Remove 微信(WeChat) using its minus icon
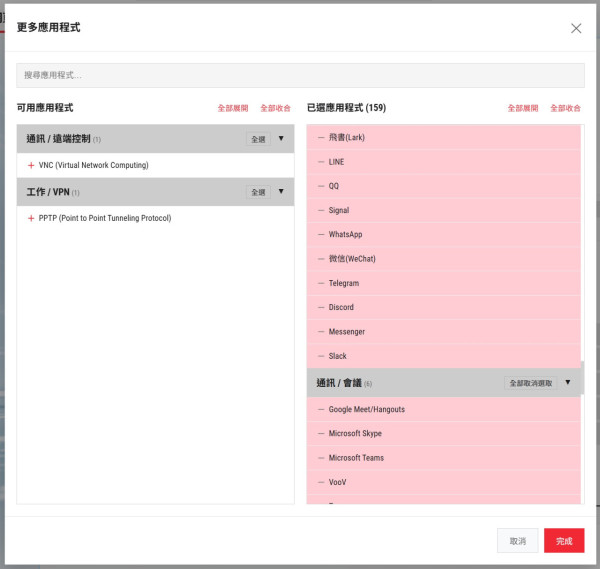The height and width of the screenshot is (569, 600). click(x=321, y=259)
